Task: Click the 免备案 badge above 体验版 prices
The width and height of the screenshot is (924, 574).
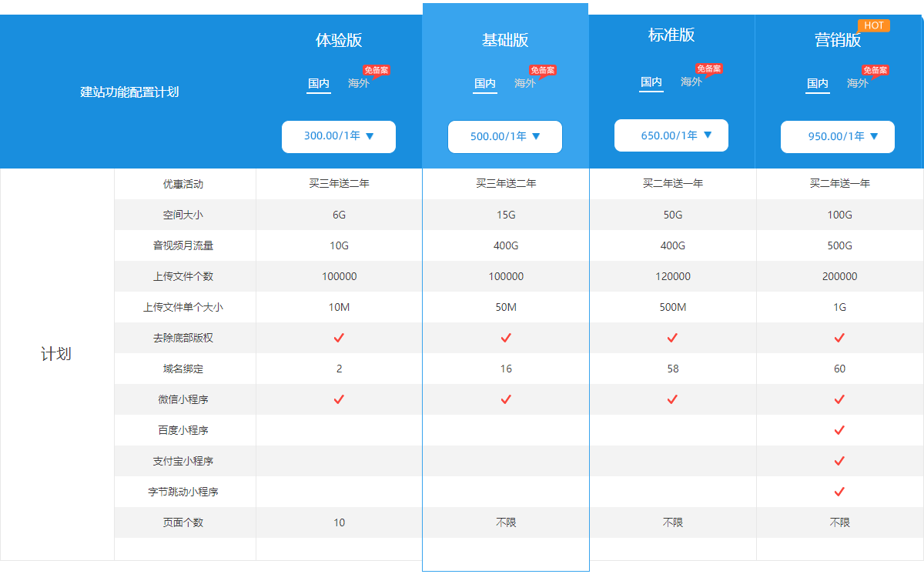Action: (377, 71)
